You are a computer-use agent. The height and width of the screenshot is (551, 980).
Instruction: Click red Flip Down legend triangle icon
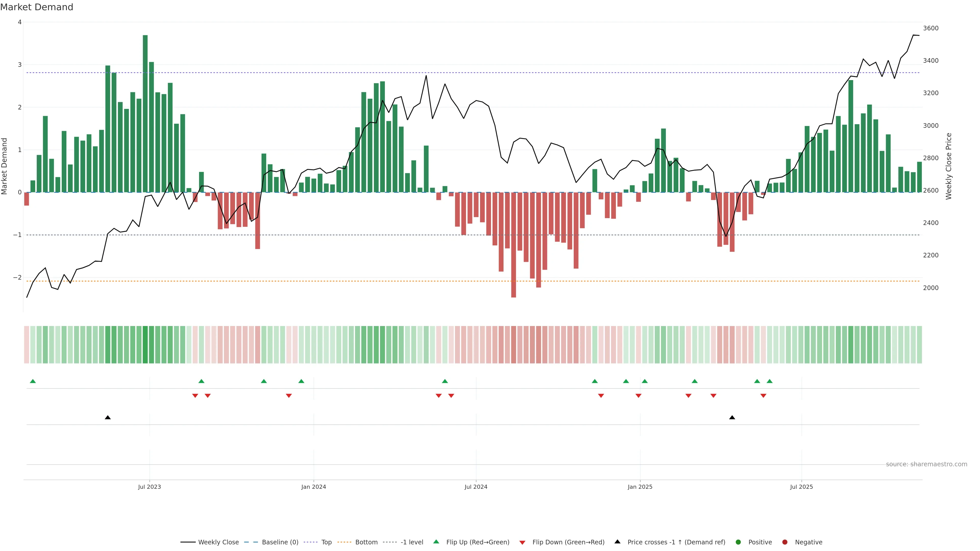click(x=522, y=543)
